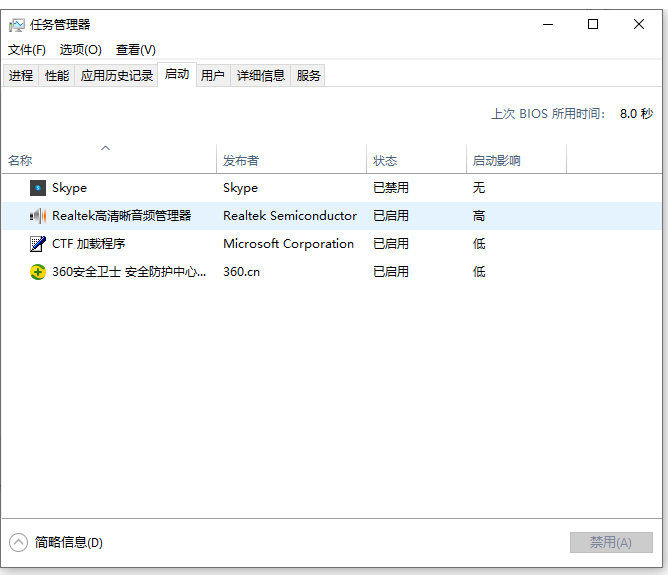668x582 pixels.
Task: Open the 文件(F) menu
Action: pos(27,50)
